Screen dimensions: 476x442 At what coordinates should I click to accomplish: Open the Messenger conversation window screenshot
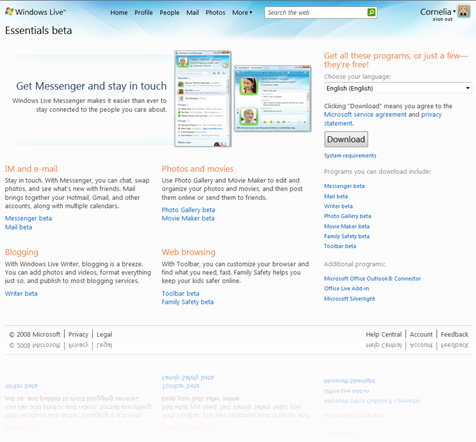[273, 98]
